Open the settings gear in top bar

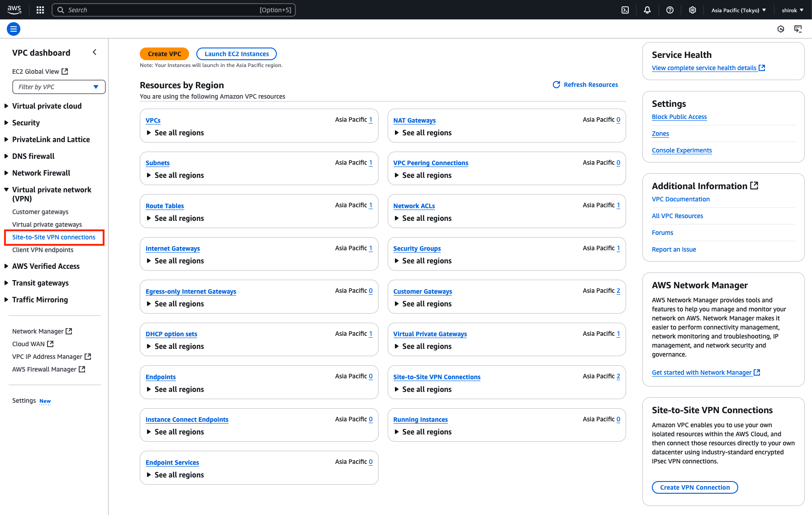pyautogui.click(x=693, y=10)
